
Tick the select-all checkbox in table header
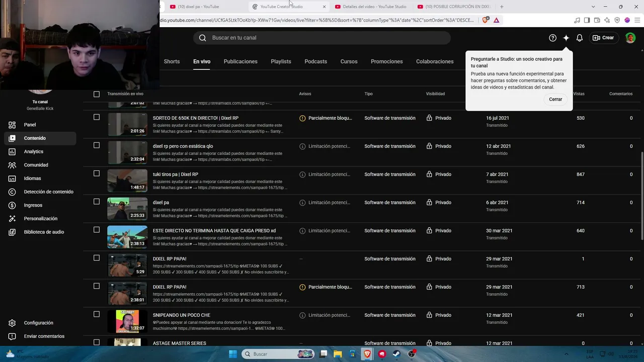97,94
